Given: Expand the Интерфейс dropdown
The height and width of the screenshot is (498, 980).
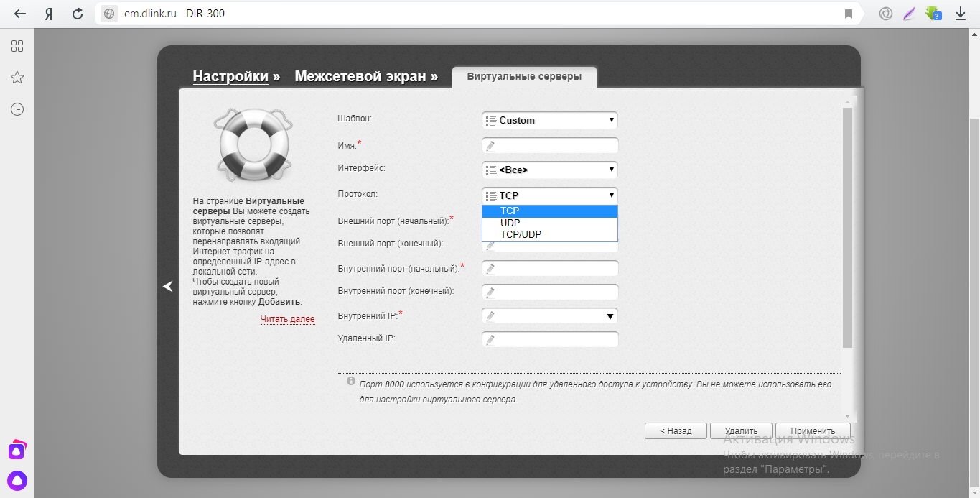Looking at the screenshot, I should (x=549, y=170).
